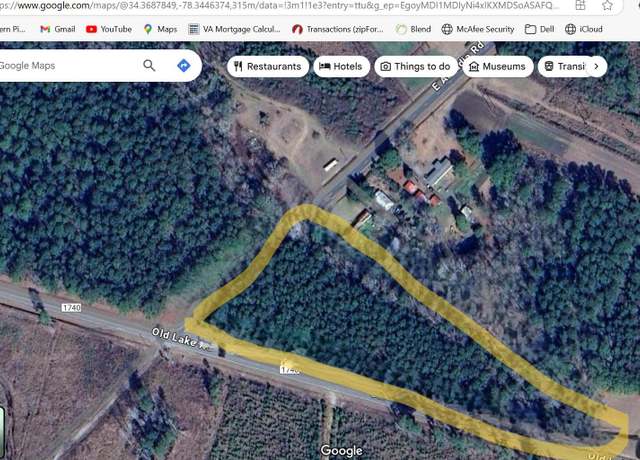This screenshot has height=460, width=640.
Task: Open the iCloud bookmark
Action: (x=584, y=29)
